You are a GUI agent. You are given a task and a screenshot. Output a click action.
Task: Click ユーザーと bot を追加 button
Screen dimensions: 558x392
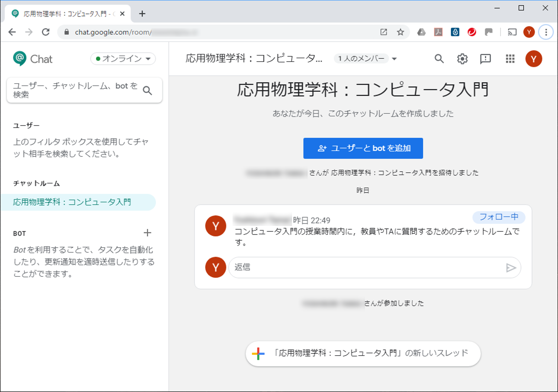click(363, 148)
